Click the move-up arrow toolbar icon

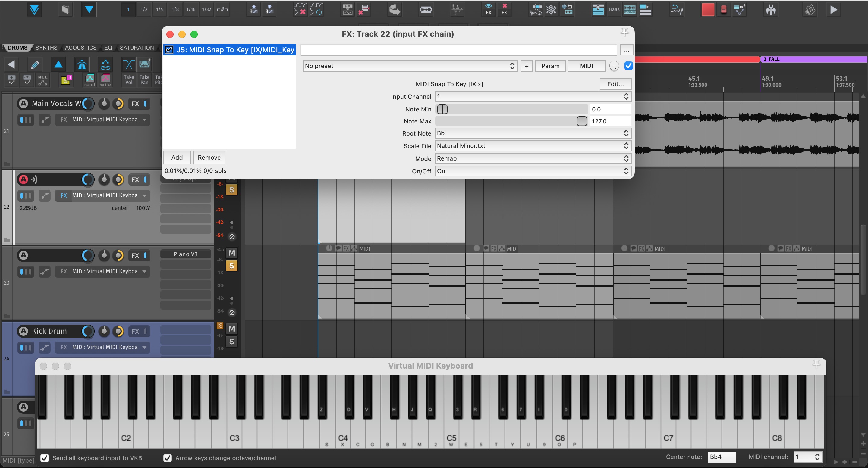(x=254, y=9)
